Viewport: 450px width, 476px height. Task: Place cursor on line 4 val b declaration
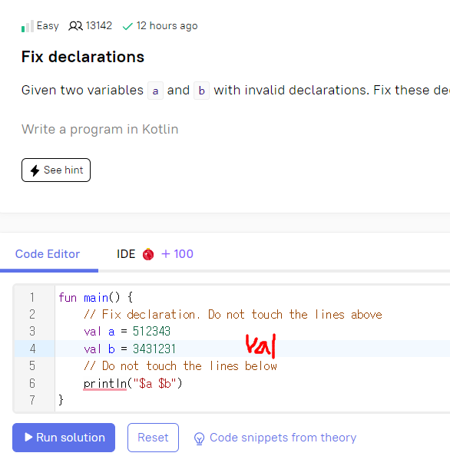point(130,349)
